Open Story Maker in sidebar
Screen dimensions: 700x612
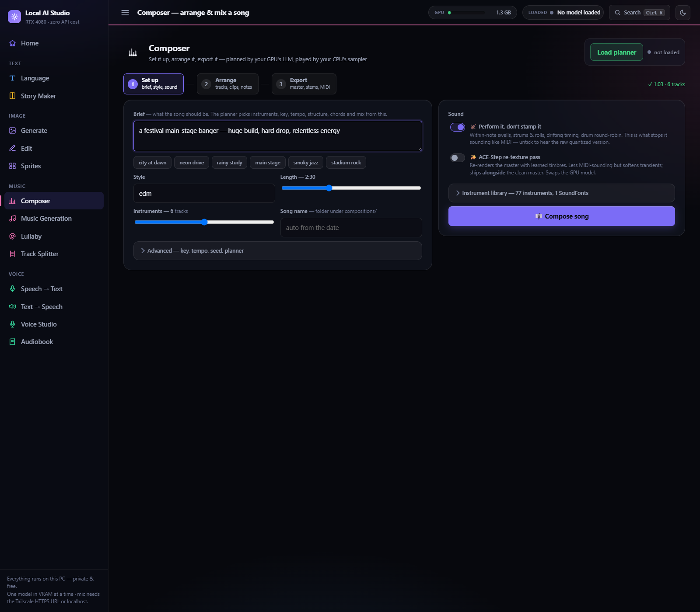54,96
